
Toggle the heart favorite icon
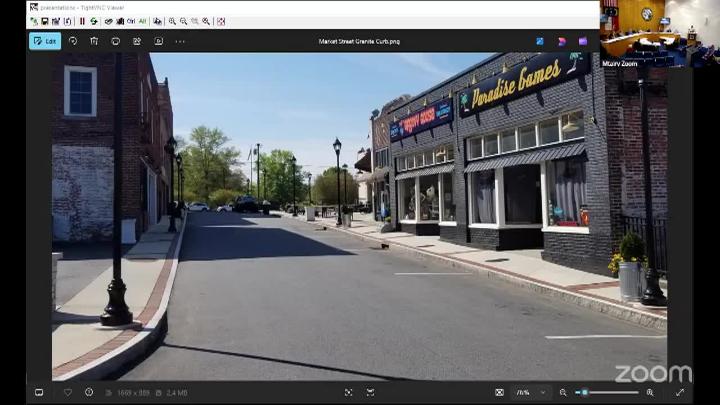tap(68, 393)
